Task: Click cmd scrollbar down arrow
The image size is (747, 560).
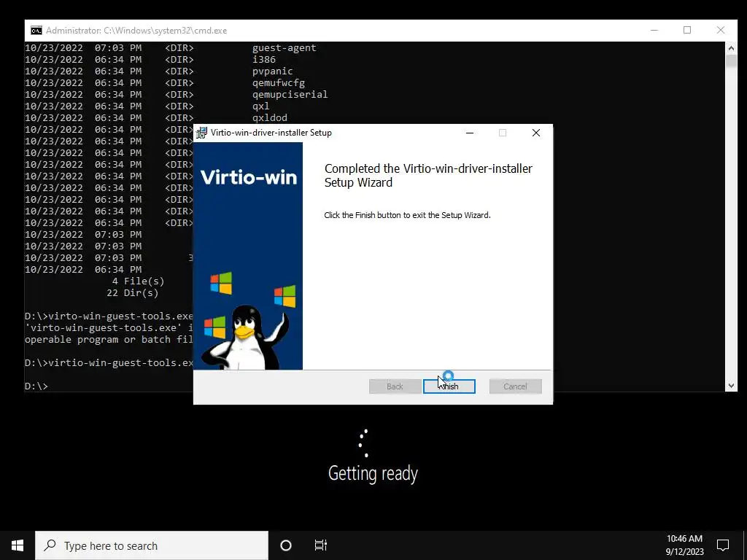Action: pos(731,386)
